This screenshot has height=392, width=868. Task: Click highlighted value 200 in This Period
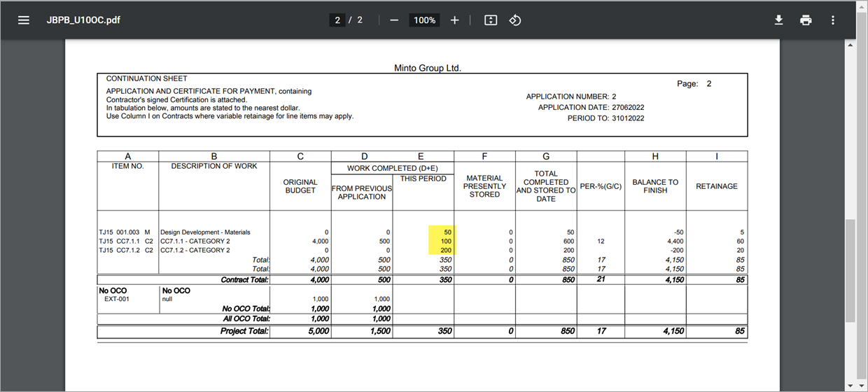click(444, 251)
